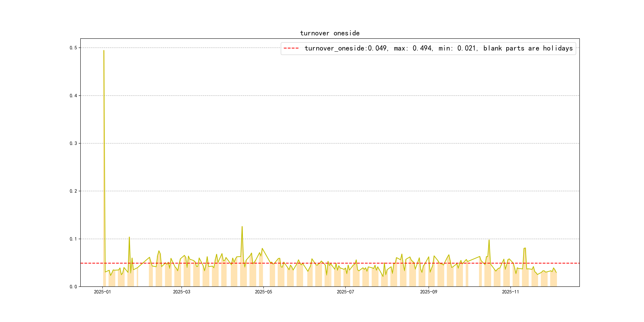
Task: Click the red dashed line sample in legend
Action: [291, 48]
